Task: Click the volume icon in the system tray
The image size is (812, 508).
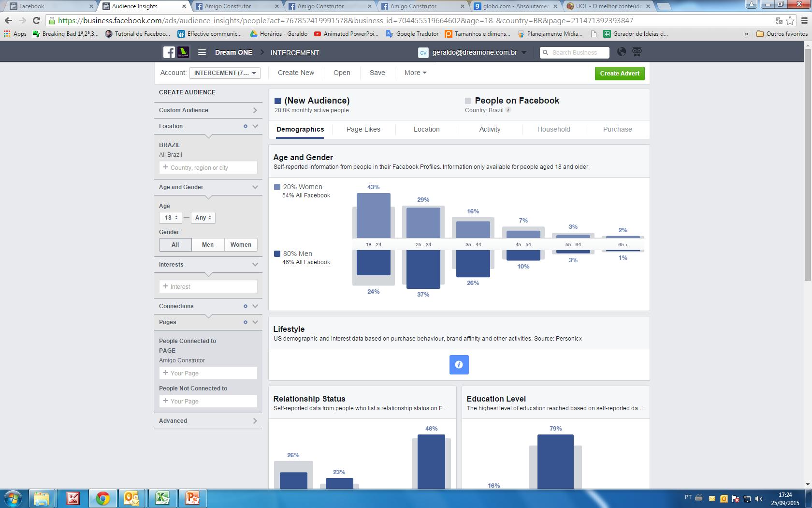Action: coord(759,499)
